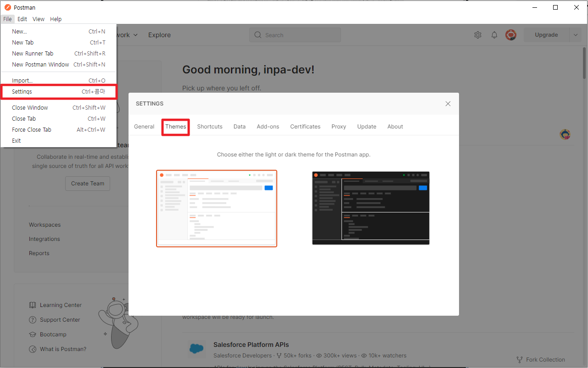
Task: Open the notifications bell icon
Action: coord(494,35)
